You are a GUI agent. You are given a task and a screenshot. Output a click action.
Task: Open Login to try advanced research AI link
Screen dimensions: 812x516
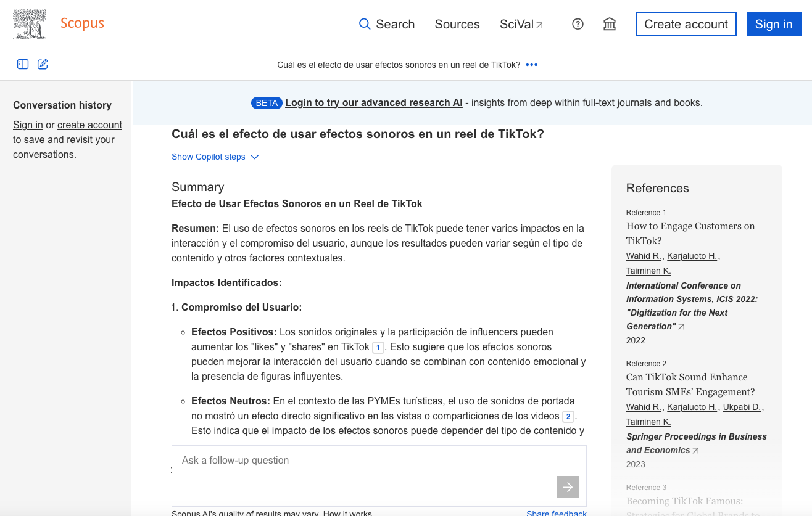(373, 103)
